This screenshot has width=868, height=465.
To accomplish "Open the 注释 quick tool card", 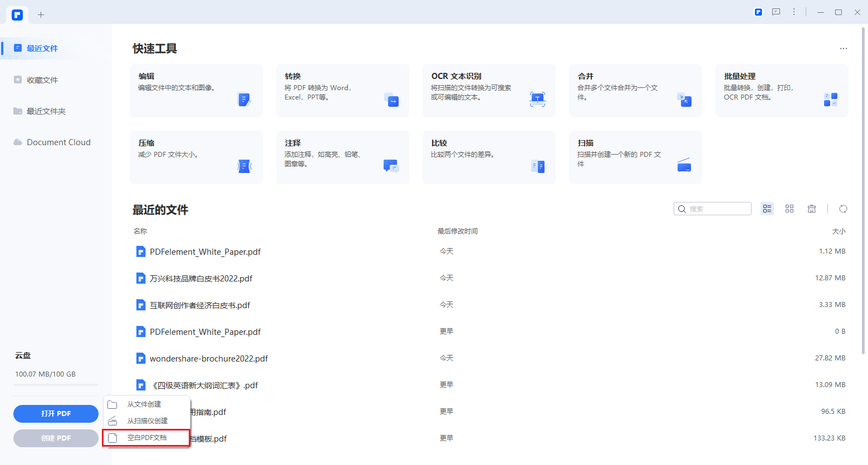I will point(342,157).
